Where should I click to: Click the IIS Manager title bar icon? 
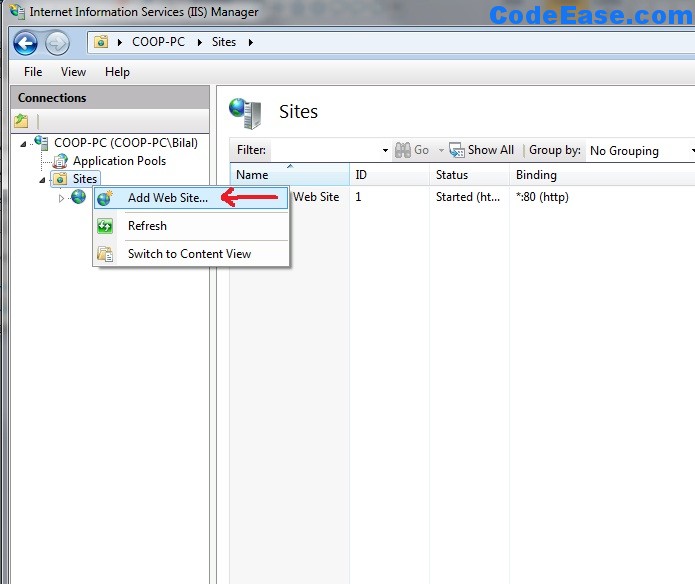[17, 12]
